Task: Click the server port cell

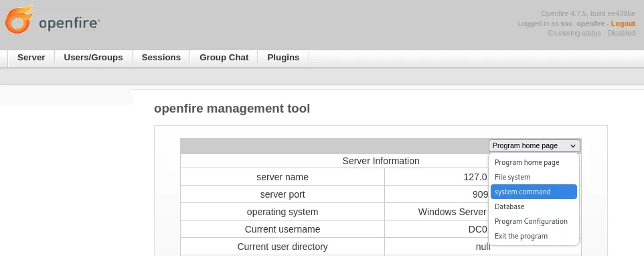Action: [283, 194]
